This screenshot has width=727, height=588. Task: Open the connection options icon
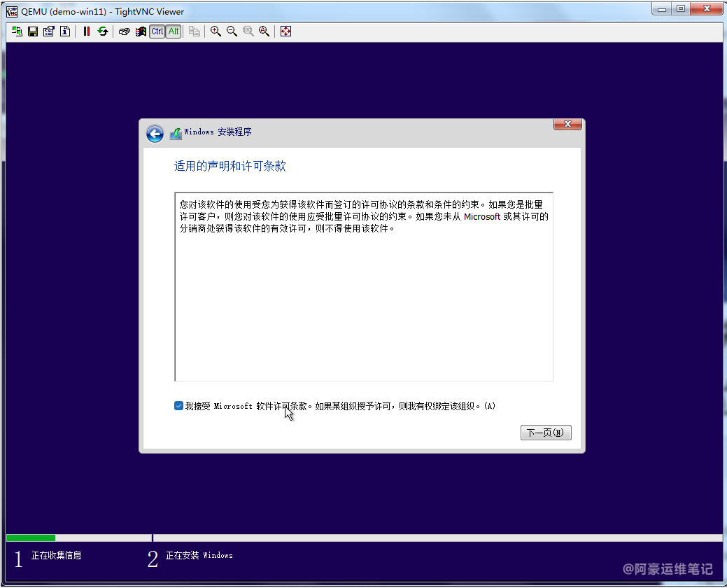tap(49, 31)
